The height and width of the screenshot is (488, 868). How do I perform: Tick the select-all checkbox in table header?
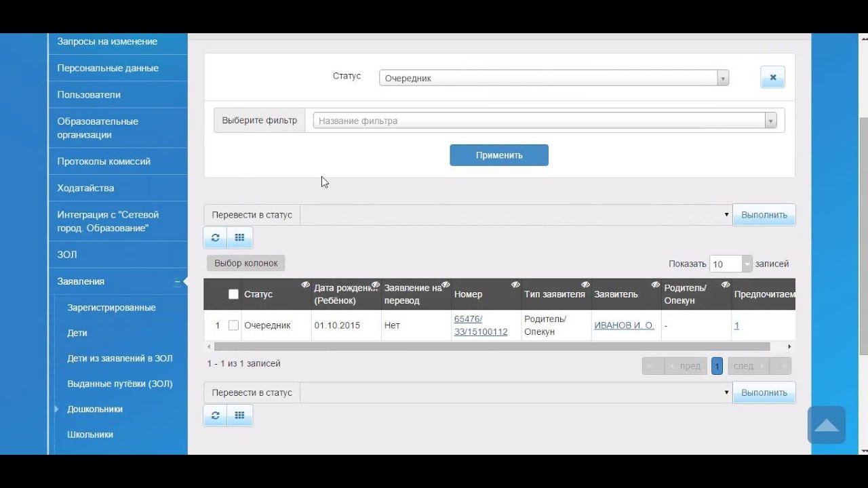point(233,294)
